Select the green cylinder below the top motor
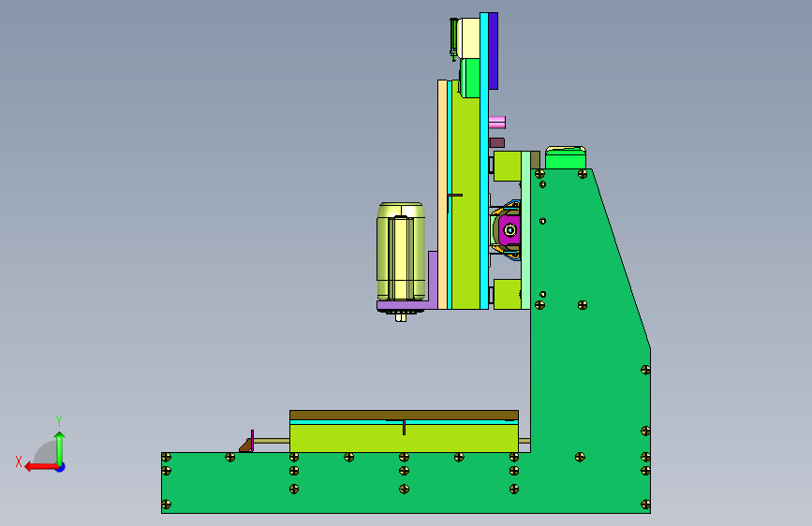The image size is (812, 526). pos(470,79)
